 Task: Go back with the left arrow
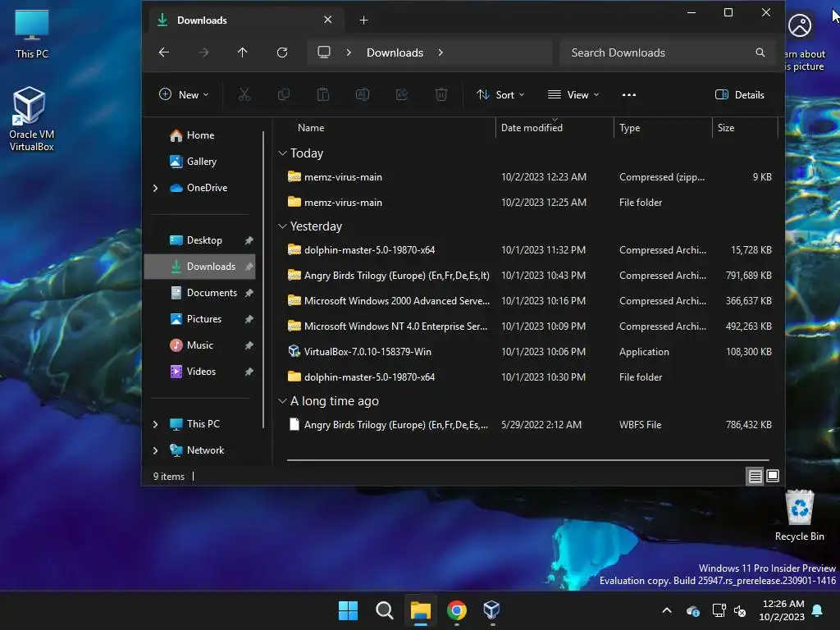(164, 52)
